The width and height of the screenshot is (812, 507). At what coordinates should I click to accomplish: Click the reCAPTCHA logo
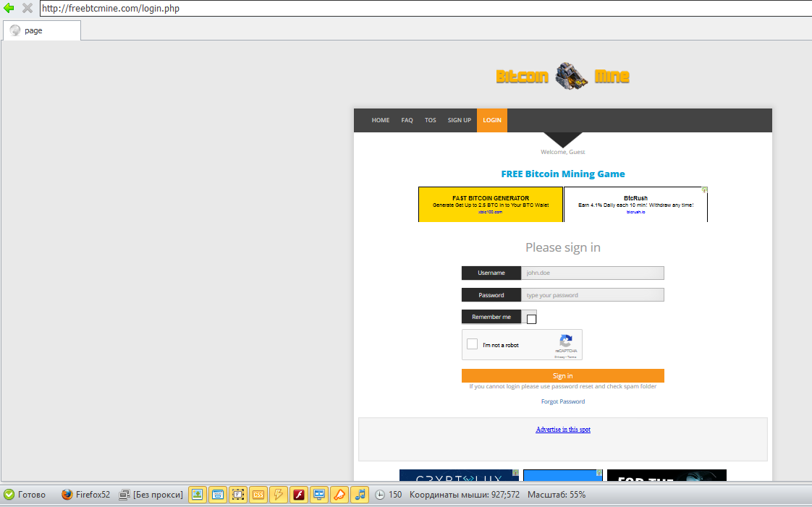566,341
